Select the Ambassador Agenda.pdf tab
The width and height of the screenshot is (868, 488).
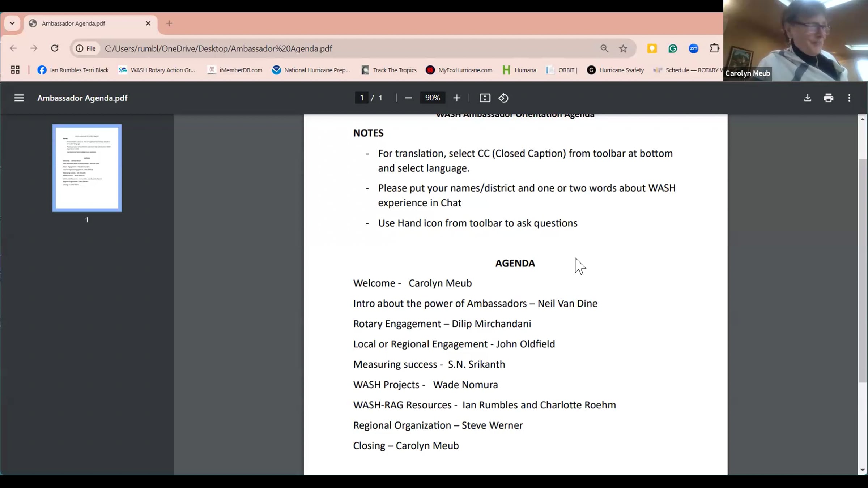pos(90,24)
